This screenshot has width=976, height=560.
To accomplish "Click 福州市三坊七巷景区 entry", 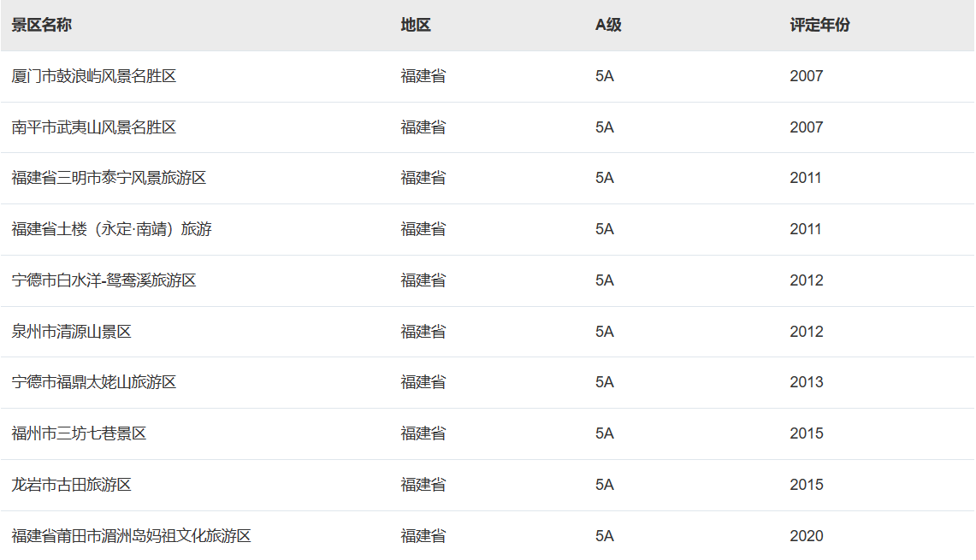I will tap(79, 433).
